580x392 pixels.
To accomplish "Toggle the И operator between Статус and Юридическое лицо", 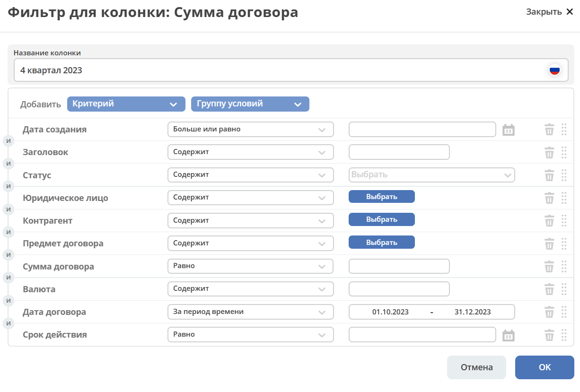I will 9,186.
